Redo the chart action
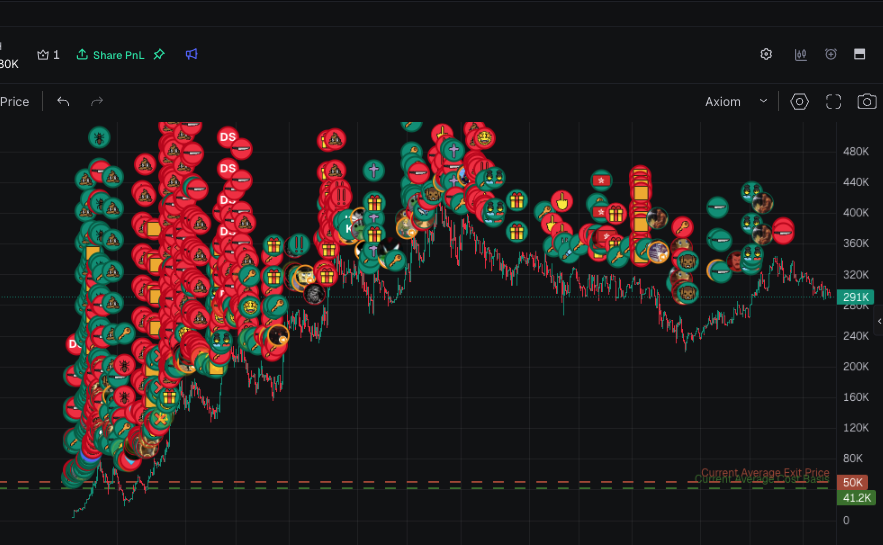883x545 pixels. [97, 101]
